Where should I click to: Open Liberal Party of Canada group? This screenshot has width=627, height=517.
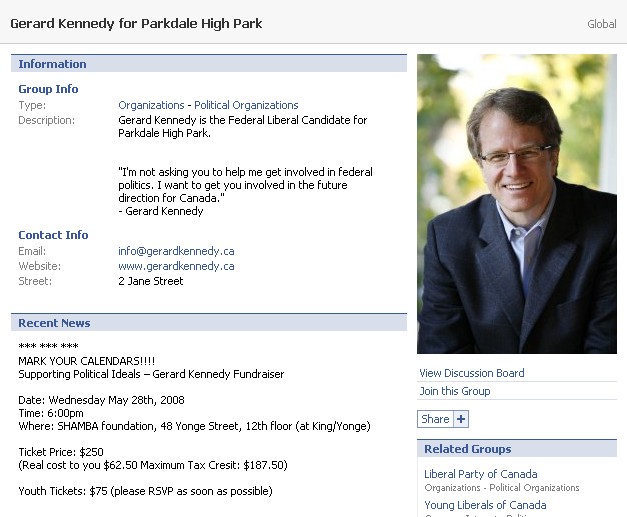tap(480, 474)
